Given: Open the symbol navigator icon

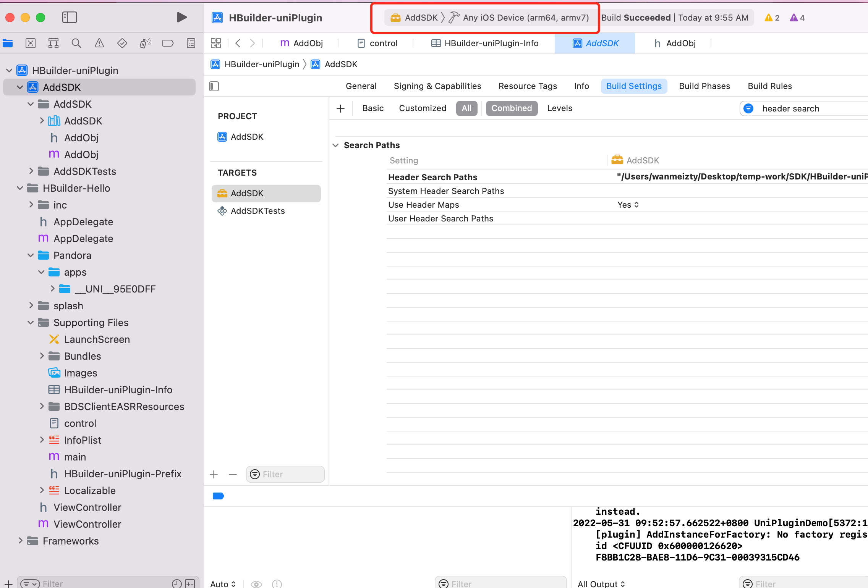Looking at the screenshot, I should tap(53, 43).
